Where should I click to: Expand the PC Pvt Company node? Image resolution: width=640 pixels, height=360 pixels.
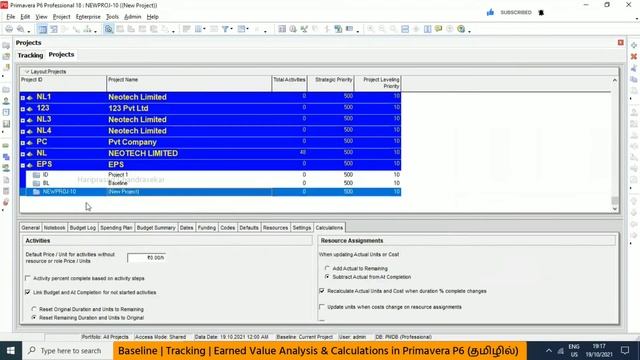(x=23, y=142)
